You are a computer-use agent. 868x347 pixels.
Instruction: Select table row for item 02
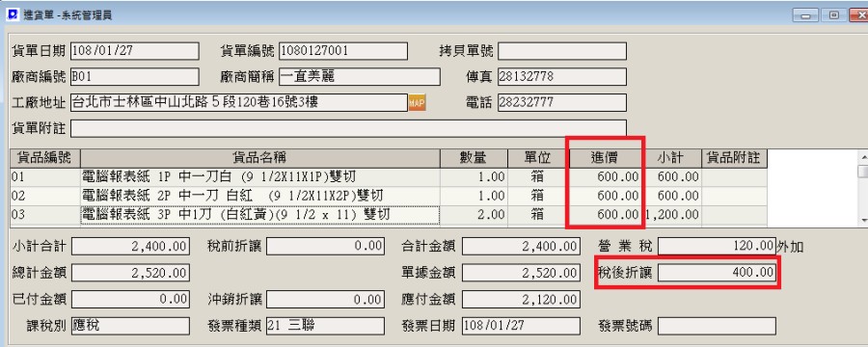pos(389,196)
